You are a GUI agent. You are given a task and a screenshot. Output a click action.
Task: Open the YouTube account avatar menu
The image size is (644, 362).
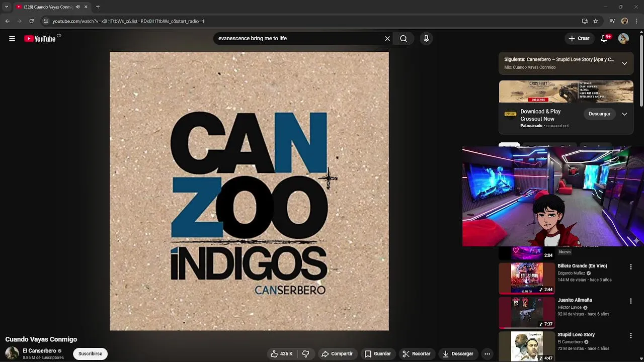point(623,39)
